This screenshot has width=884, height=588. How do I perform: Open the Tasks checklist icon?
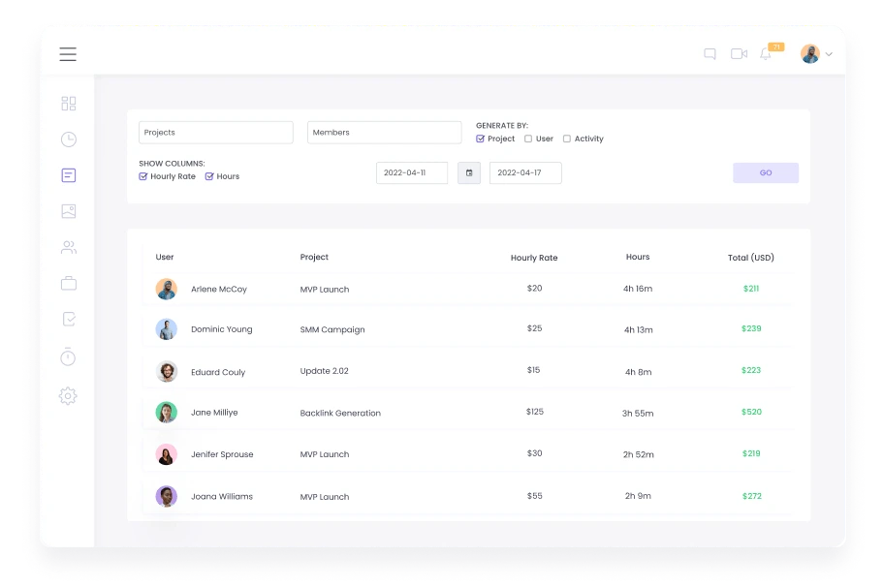[68, 320]
